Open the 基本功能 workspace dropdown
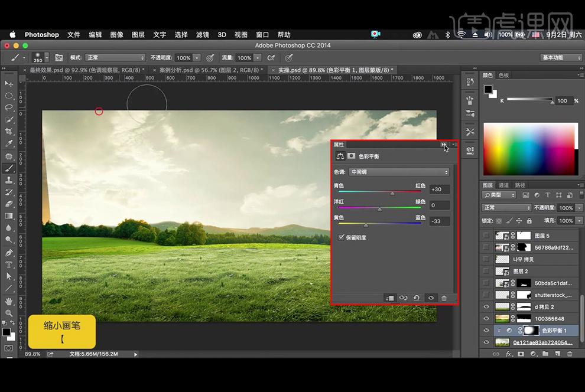Image resolution: width=585 pixels, height=392 pixels. [x=561, y=58]
